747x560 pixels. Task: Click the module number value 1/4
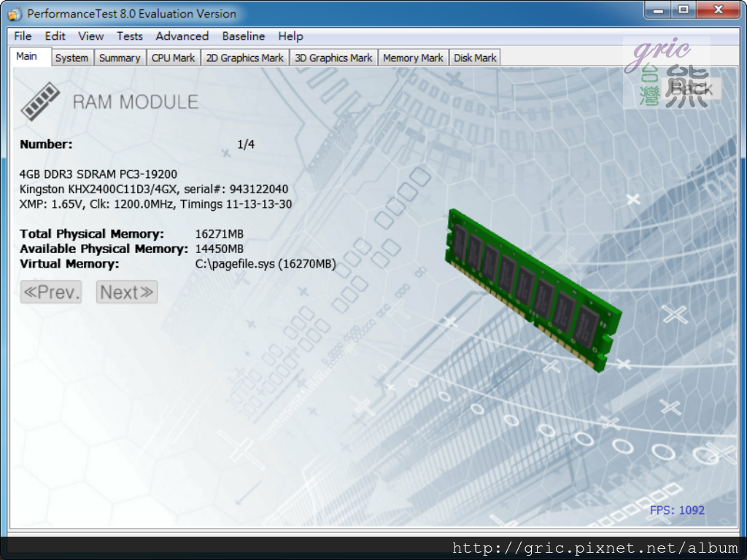click(x=246, y=144)
